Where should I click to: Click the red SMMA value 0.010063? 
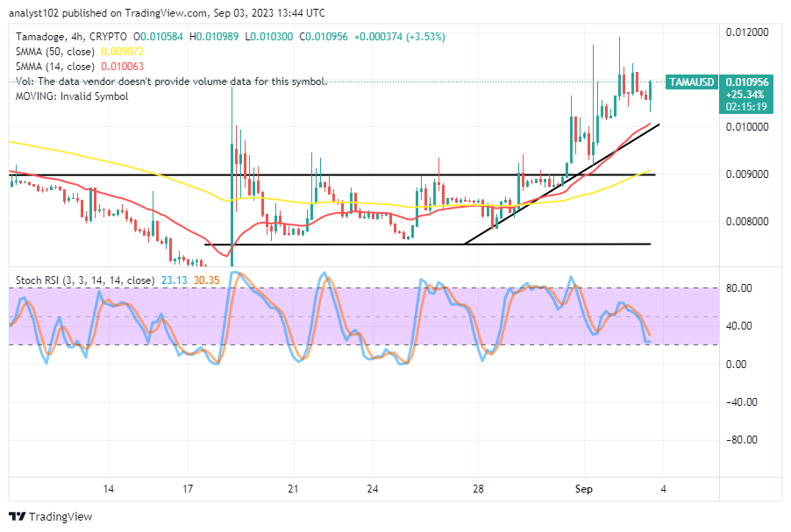point(123,67)
